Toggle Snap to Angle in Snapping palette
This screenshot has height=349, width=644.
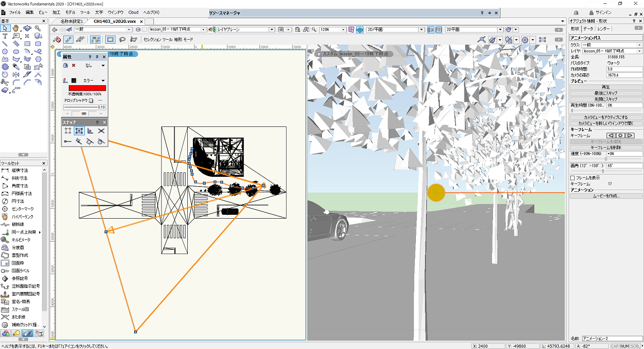pyautogui.click(x=91, y=131)
